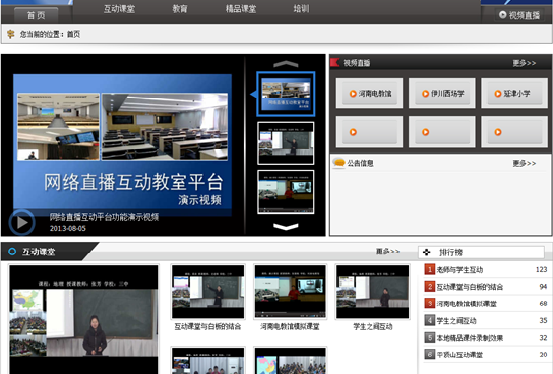The height and width of the screenshot is (374, 553).
Task: Click the first empty live stream button in second row
Action: [369, 132]
